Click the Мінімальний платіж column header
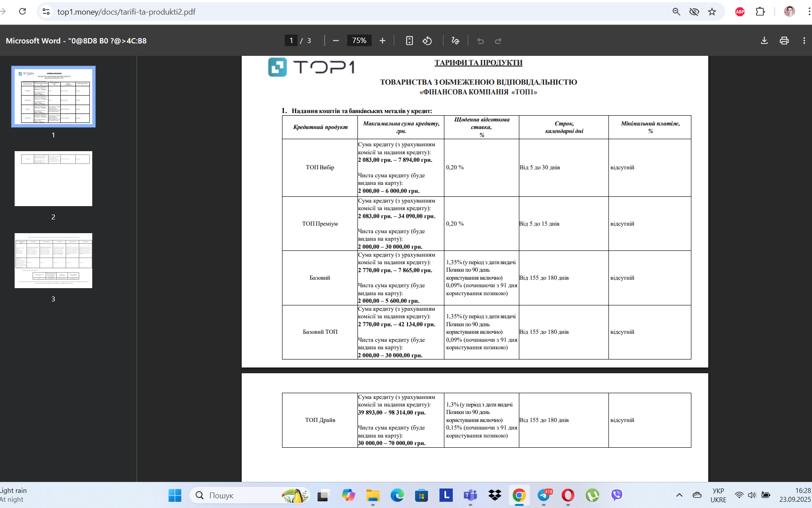The width and height of the screenshot is (812, 508). 650,127
